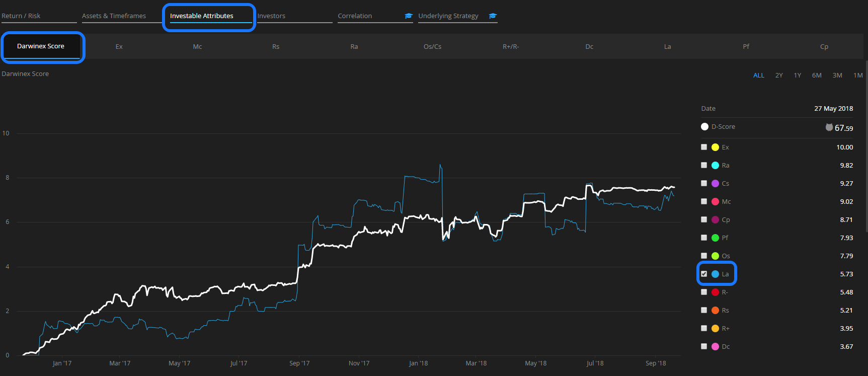The height and width of the screenshot is (376, 868).
Task: Click the red R- color dot
Action: 715,292
